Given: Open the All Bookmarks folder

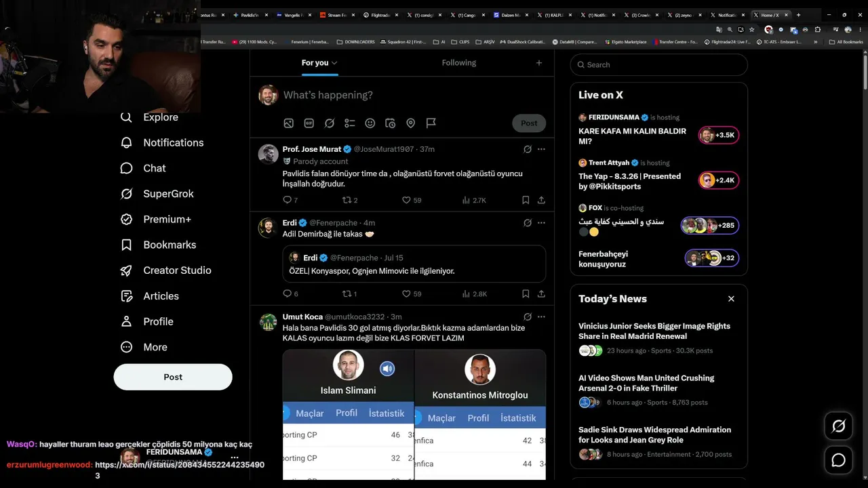Looking at the screenshot, I should (x=846, y=42).
